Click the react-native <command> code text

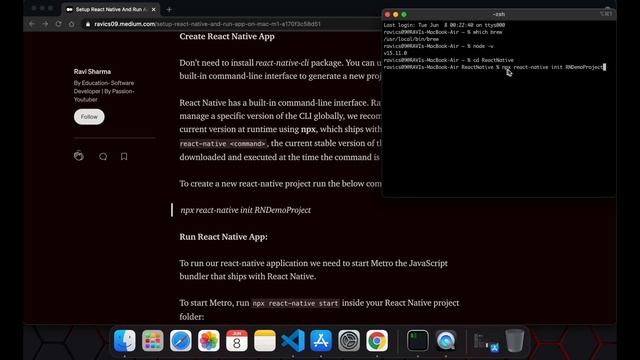pyautogui.click(x=223, y=144)
